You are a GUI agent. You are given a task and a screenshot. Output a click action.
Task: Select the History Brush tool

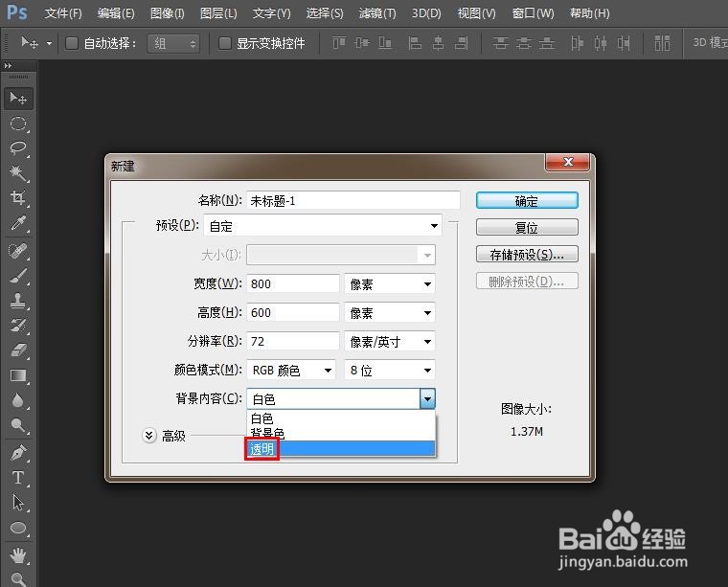18,326
